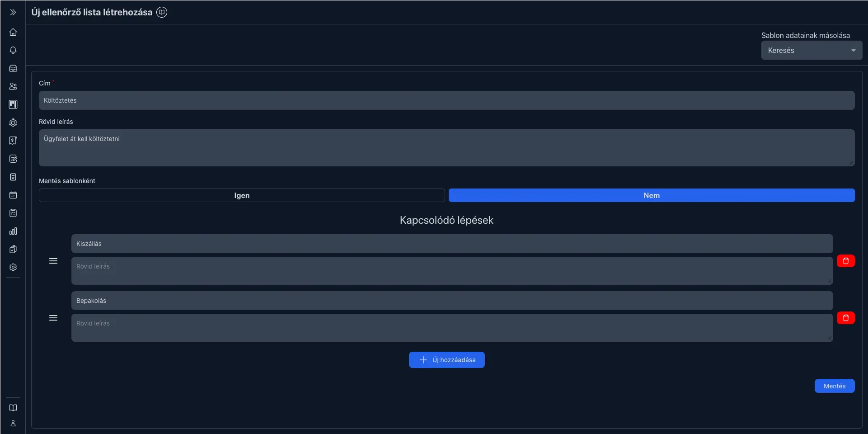Open the users group icon
The width and height of the screenshot is (868, 434).
(x=13, y=86)
